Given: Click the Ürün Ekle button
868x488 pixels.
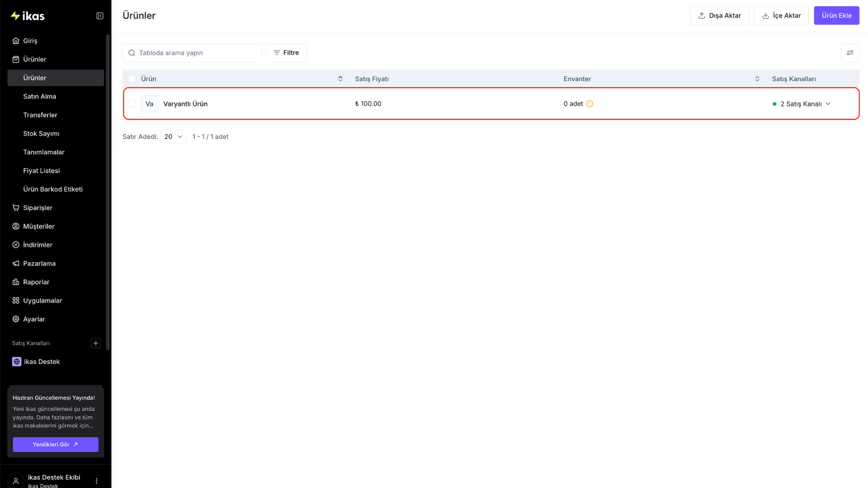Looking at the screenshot, I should [x=836, y=16].
